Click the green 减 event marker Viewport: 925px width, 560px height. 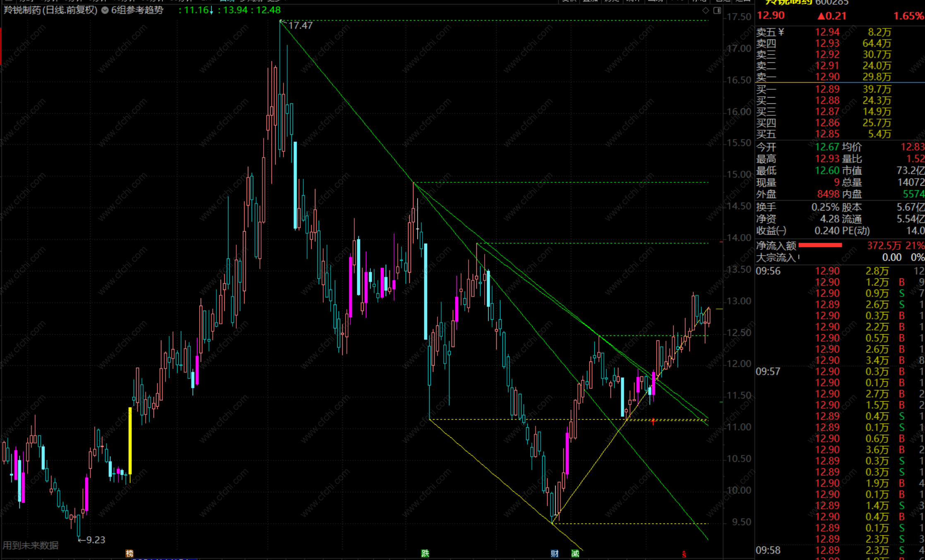coord(575,553)
